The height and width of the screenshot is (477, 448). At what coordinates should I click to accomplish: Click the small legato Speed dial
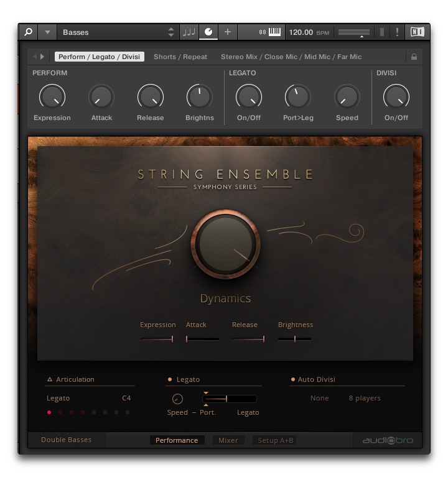(x=177, y=399)
